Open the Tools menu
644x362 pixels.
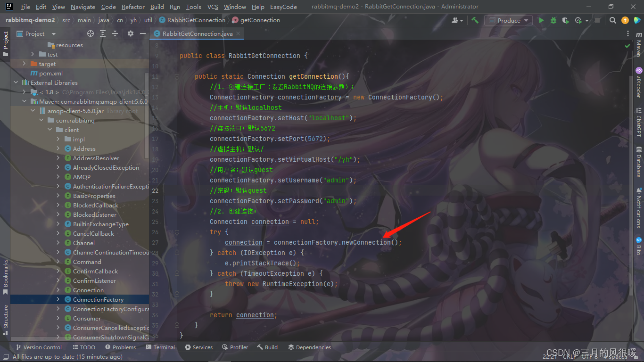pyautogui.click(x=193, y=7)
